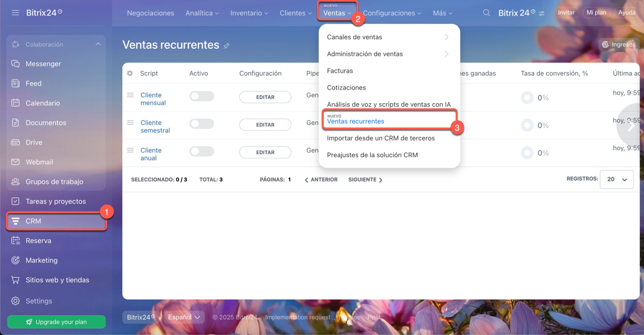
Task: Open the Cliente mensual script link
Action: click(153, 99)
